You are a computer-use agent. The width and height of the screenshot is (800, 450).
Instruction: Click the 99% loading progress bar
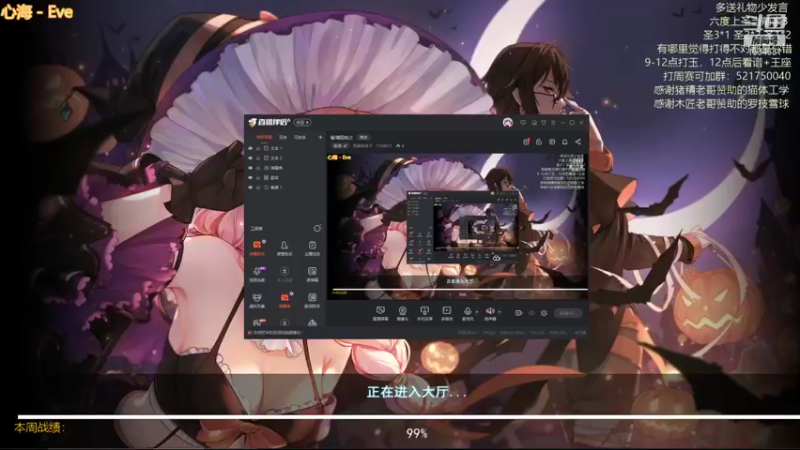point(408,417)
